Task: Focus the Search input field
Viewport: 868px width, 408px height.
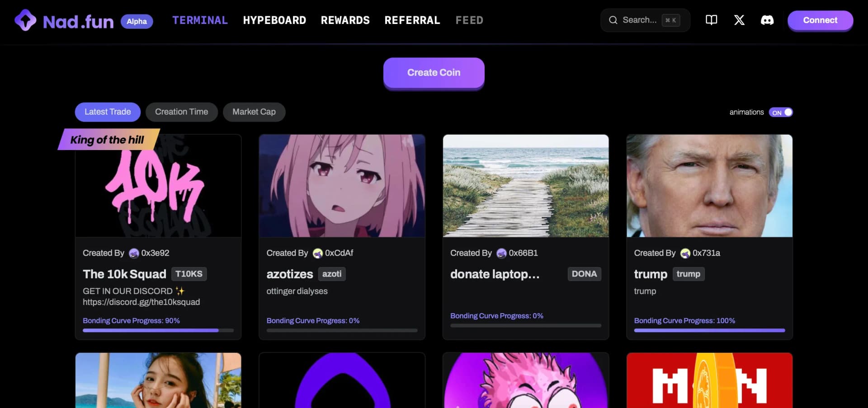Action: point(639,20)
